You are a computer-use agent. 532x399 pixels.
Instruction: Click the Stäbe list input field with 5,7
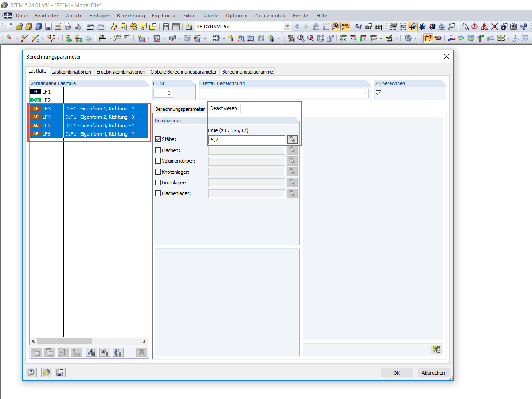coord(246,140)
